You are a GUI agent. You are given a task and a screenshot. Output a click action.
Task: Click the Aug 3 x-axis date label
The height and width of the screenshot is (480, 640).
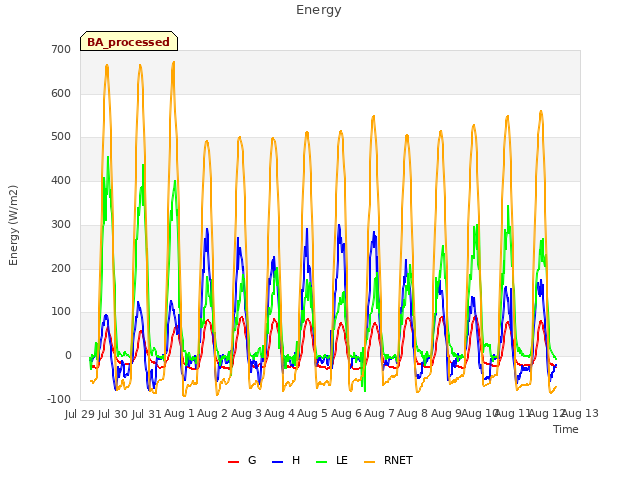[246, 413]
